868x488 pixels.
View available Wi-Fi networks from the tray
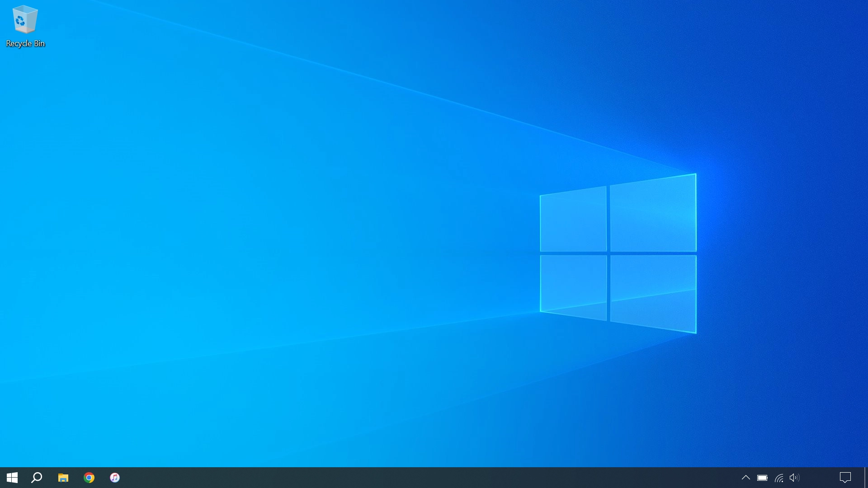[779, 478]
